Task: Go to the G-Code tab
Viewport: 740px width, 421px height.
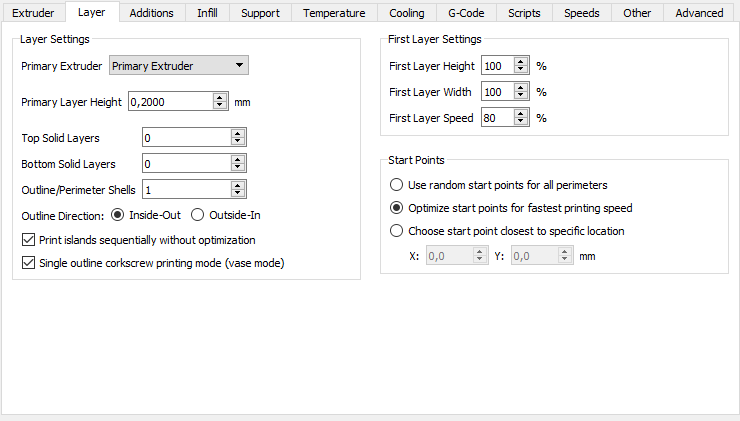Action: [x=463, y=13]
